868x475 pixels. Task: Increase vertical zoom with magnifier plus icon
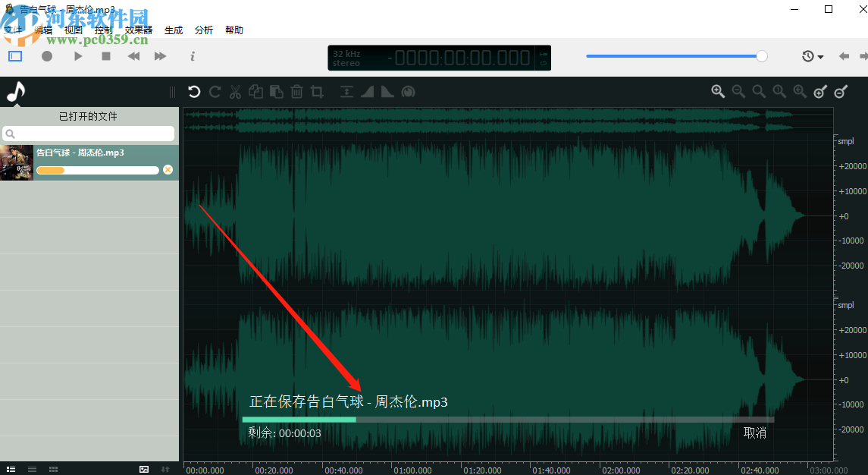click(819, 91)
